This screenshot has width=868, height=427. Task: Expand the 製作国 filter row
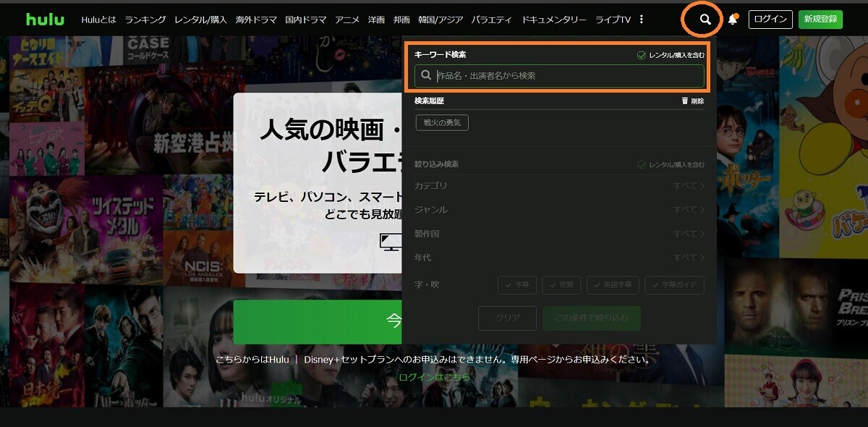tap(559, 234)
